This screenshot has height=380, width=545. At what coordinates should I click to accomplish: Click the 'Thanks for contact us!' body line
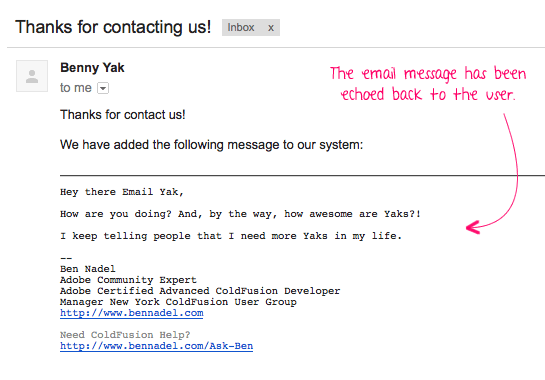[123, 115]
